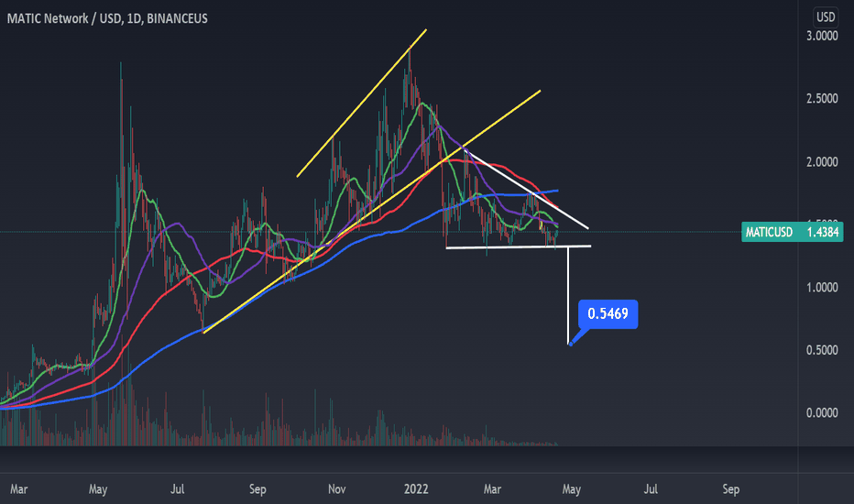Click the 0.5000 price axis label
The height and width of the screenshot is (504, 854).
(x=822, y=350)
